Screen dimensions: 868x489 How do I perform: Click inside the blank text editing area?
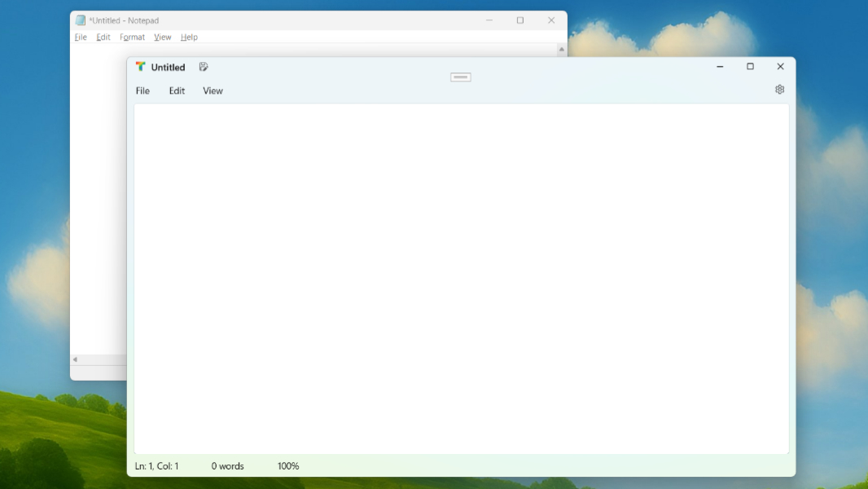[461, 277]
